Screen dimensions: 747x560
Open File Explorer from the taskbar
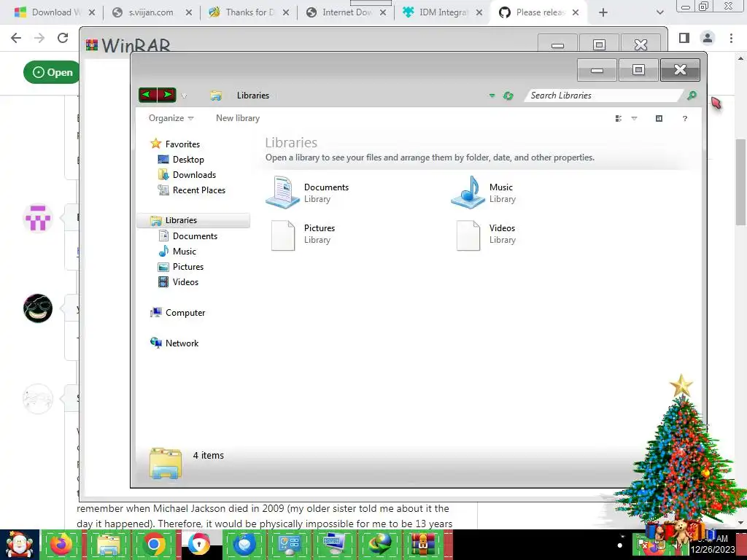108,544
